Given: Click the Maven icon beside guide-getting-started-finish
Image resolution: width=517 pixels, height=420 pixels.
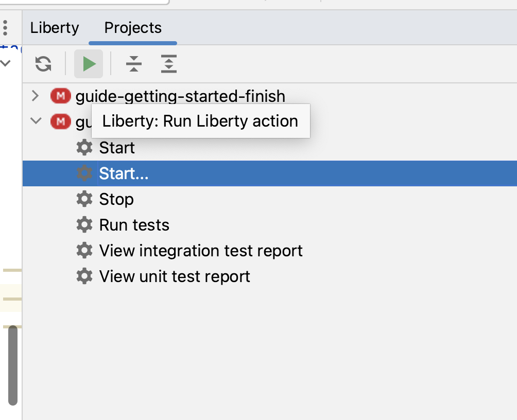Looking at the screenshot, I should (60, 96).
